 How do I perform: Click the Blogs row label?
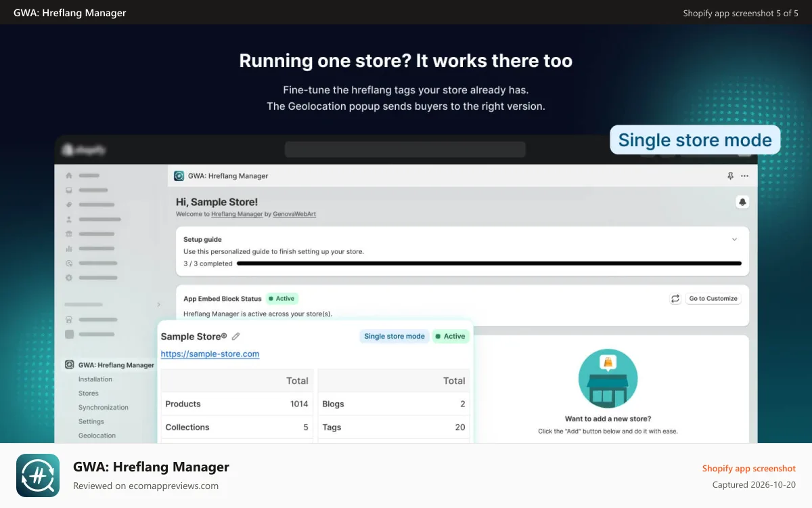[333, 404]
